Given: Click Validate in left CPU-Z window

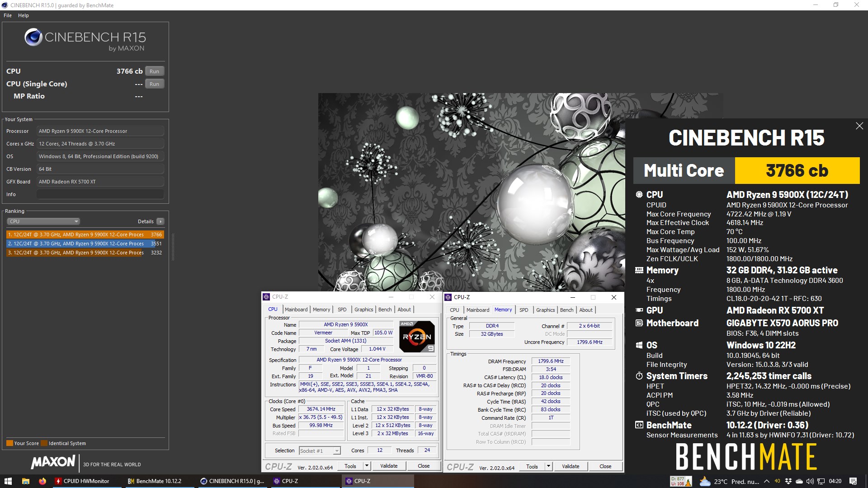Looking at the screenshot, I should coord(389,466).
